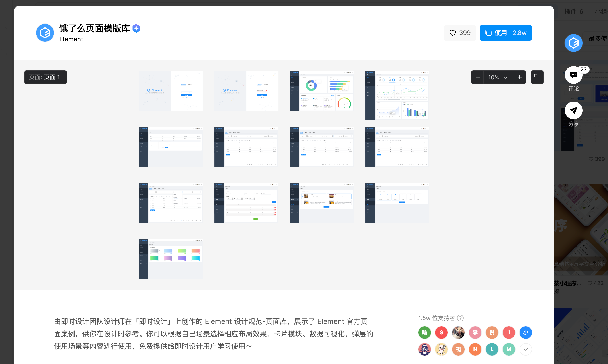
Task: Open the gradient color swatches thumbnail
Action: 171,259
